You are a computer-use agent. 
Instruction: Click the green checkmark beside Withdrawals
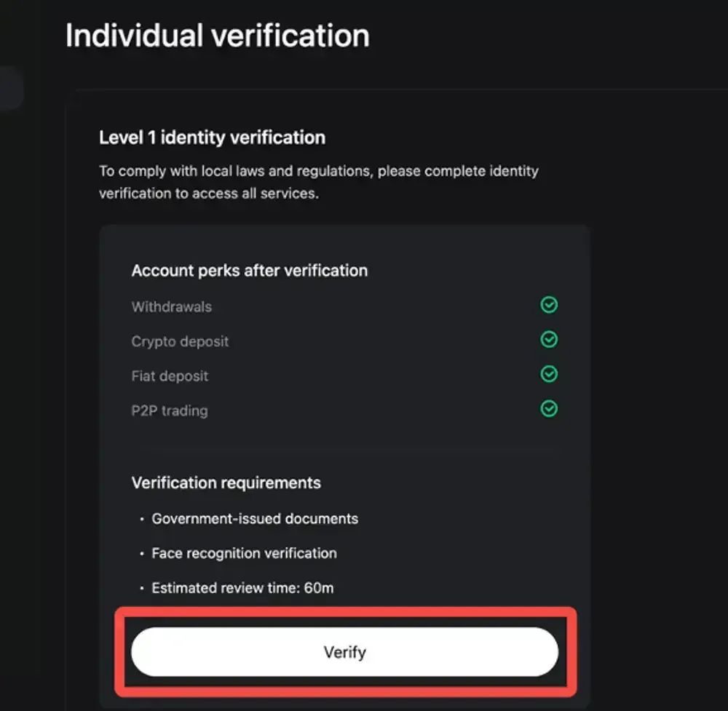click(550, 305)
